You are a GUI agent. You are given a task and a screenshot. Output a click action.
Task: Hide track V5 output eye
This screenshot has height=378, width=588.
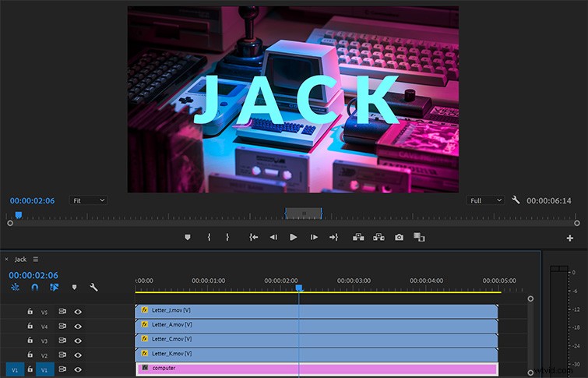pos(78,312)
